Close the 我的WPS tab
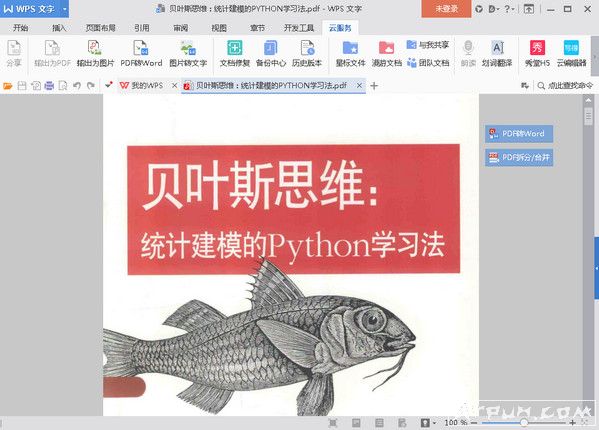The image size is (599, 430). click(174, 86)
